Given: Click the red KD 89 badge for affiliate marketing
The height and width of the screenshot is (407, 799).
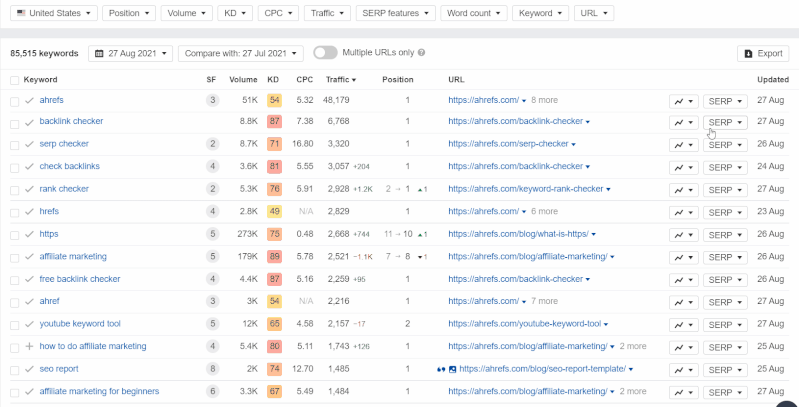Looking at the screenshot, I should pos(274,257).
